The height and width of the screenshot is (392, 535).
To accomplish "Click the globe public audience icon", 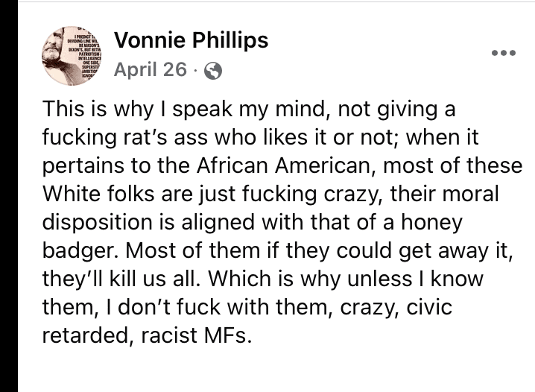I will pos(212,71).
